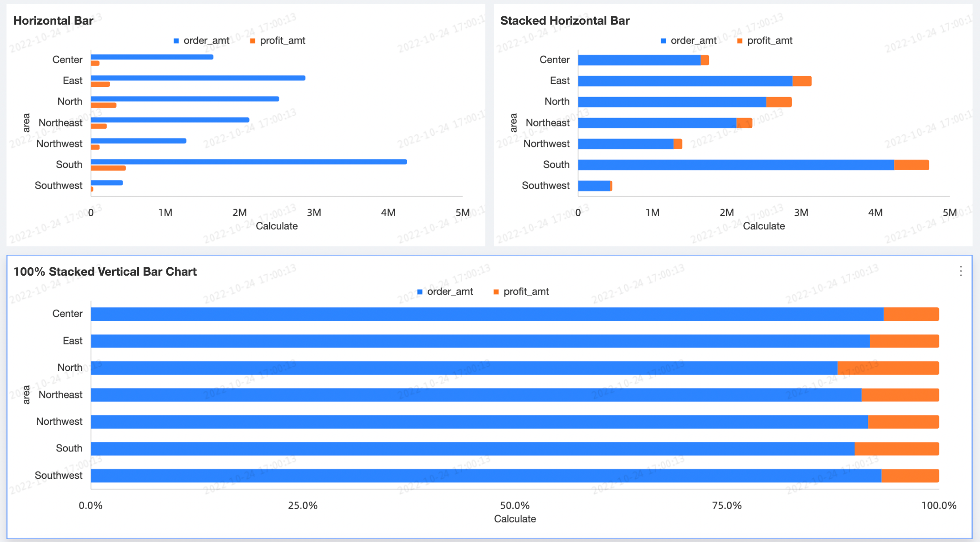Screen dimensions: 980x542
Task: Click South orange segment in Stacked Horizontal Bar chart
Action: click(x=911, y=165)
